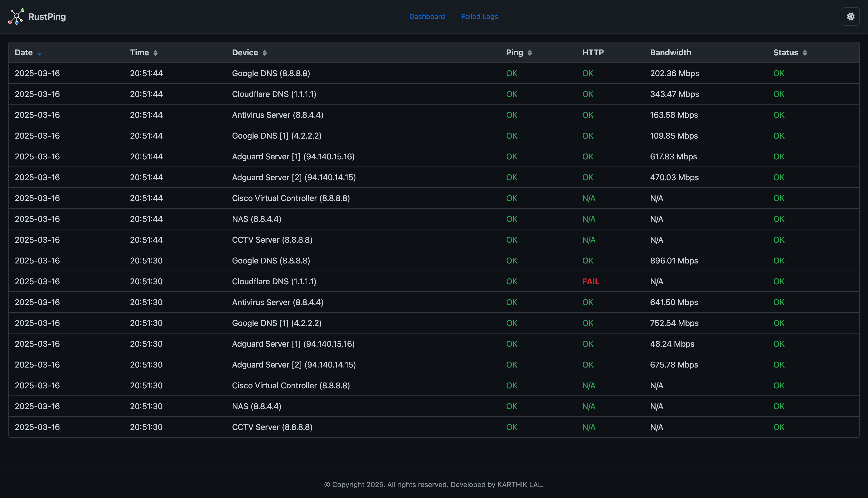Click the Date column header label
Image resolution: width=868 pixels, height=498 pixels.
click(24, 52)
